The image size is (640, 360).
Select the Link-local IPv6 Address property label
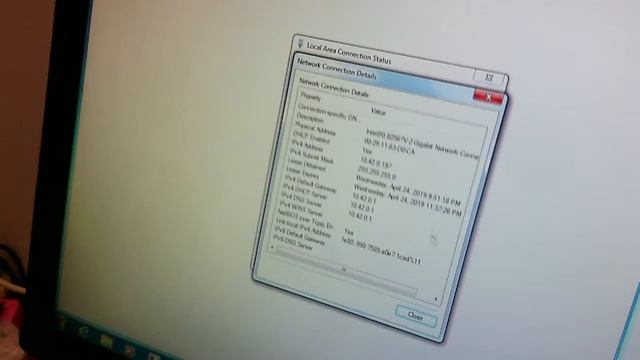point(303,227)
